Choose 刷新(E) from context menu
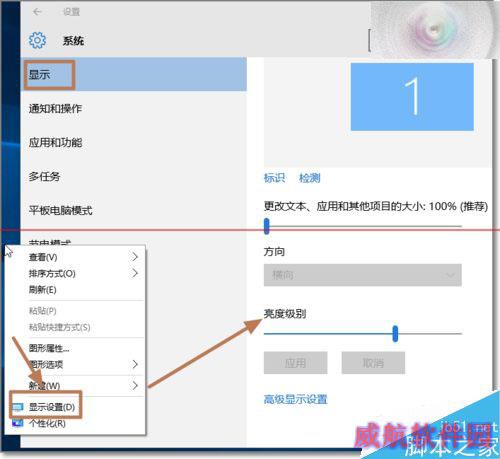Viewport: 500px width, 459px height. coord(42,290)
